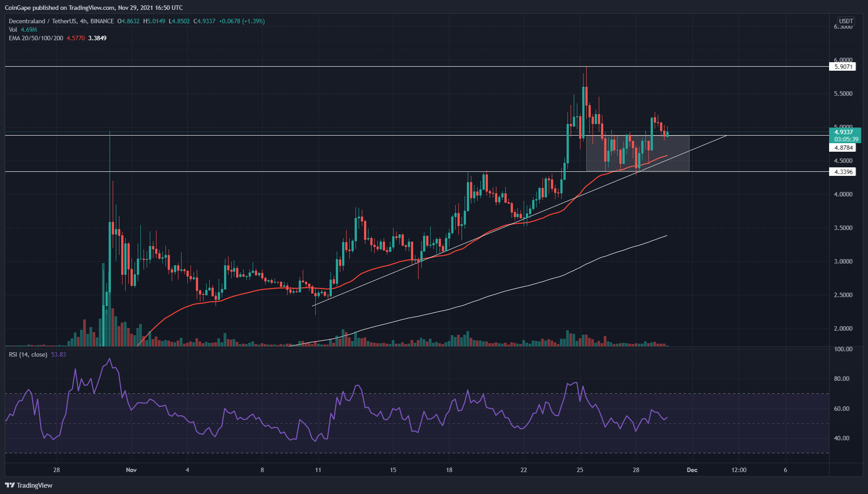
Task: Click the Vol 4.69M indicator legend
Action: coord(23,30)
